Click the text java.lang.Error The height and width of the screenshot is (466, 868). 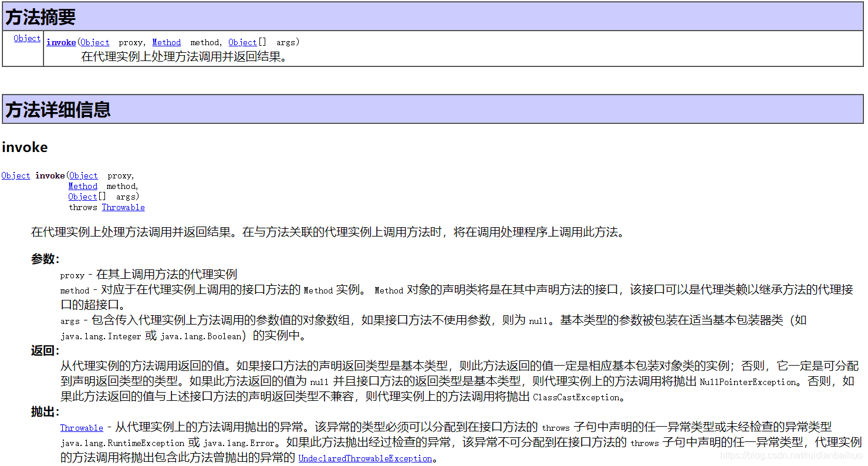tap(238, 443)
